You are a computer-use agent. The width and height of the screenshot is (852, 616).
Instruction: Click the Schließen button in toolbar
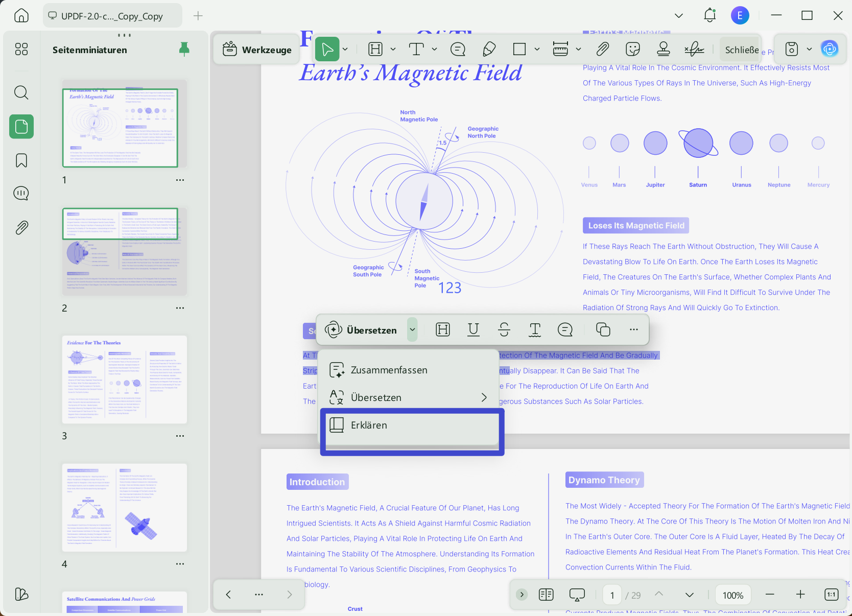741,50
